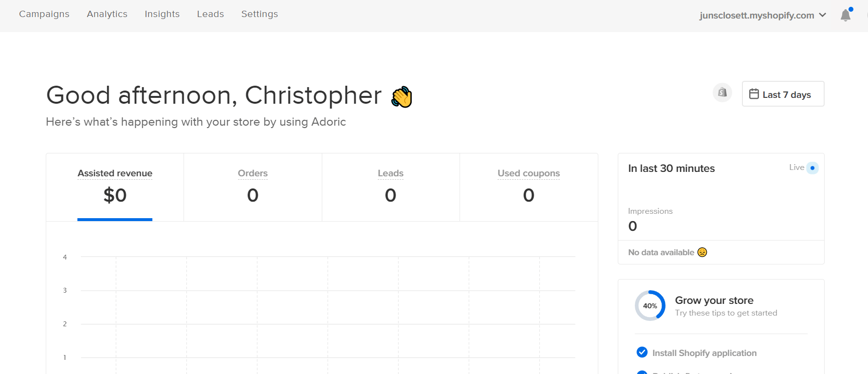
Task: Open the junsclosett.myshopify.com store dropdown
Action: 757,15
